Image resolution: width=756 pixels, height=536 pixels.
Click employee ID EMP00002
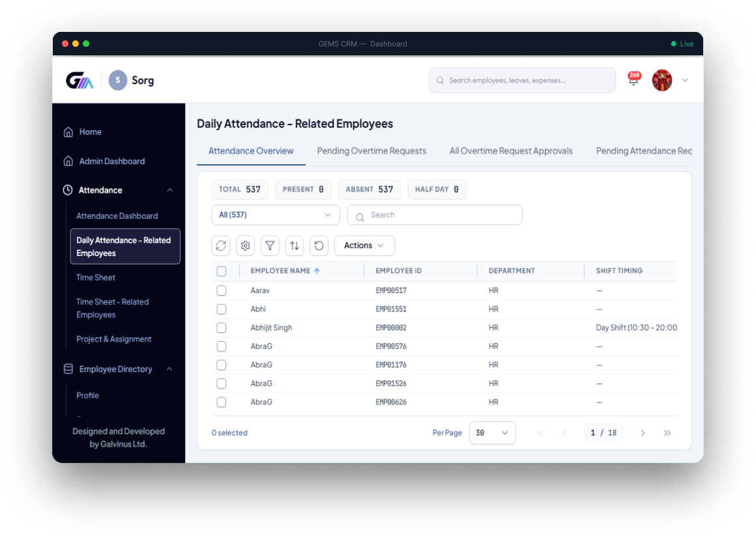[x=391, y=328]
